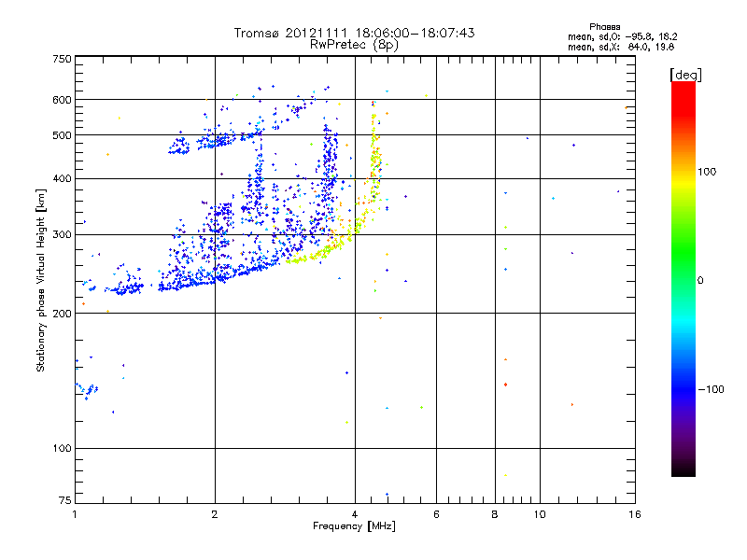This screenshot has width=747, height=560.
Task: Click the 'mean, sd,X: 84.0, 19.8' statistic
Action: [x=621, y=48]
